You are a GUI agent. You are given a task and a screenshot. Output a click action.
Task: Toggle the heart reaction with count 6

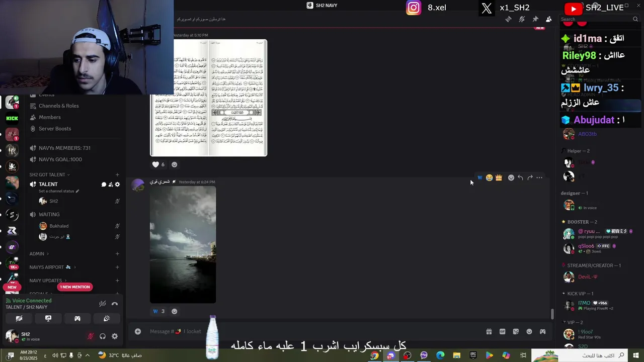tap(158, 164)
